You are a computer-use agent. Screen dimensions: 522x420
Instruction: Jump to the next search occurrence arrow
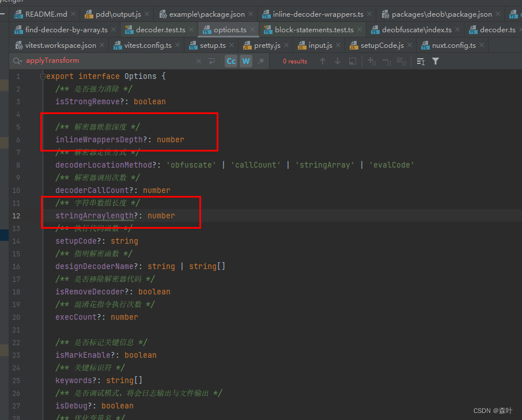click(338, 60)
